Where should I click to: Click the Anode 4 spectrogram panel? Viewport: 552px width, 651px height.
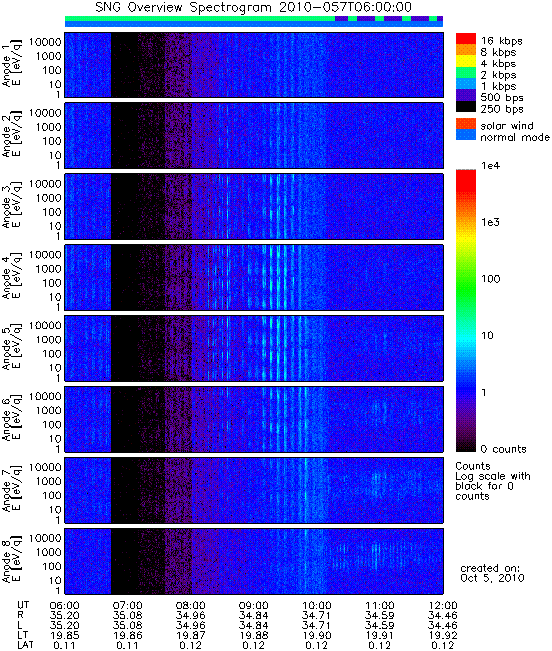coord(254,278)
